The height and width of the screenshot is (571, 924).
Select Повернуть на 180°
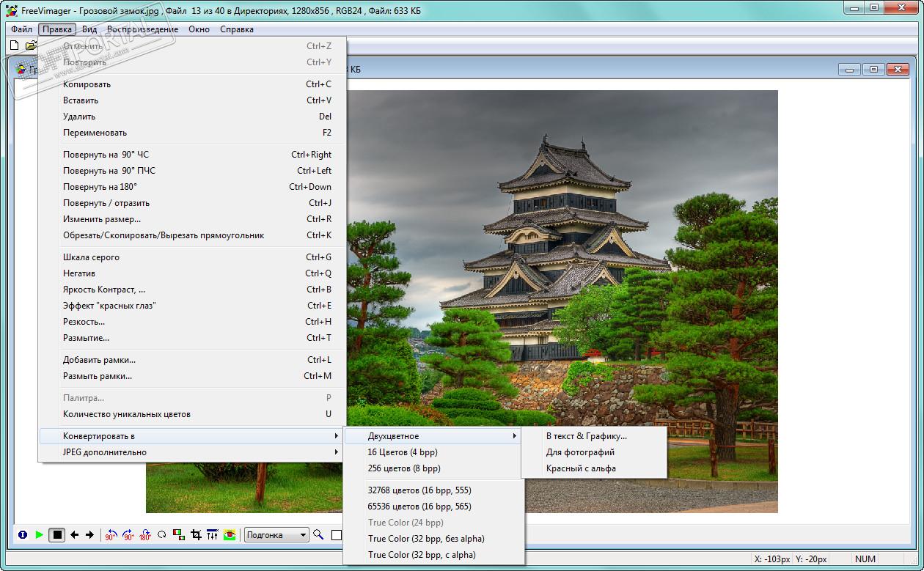pos(191,187)
